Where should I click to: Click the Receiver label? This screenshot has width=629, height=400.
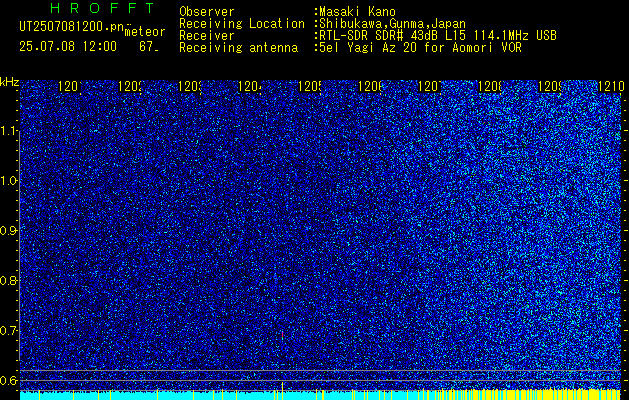click(207, 36)
